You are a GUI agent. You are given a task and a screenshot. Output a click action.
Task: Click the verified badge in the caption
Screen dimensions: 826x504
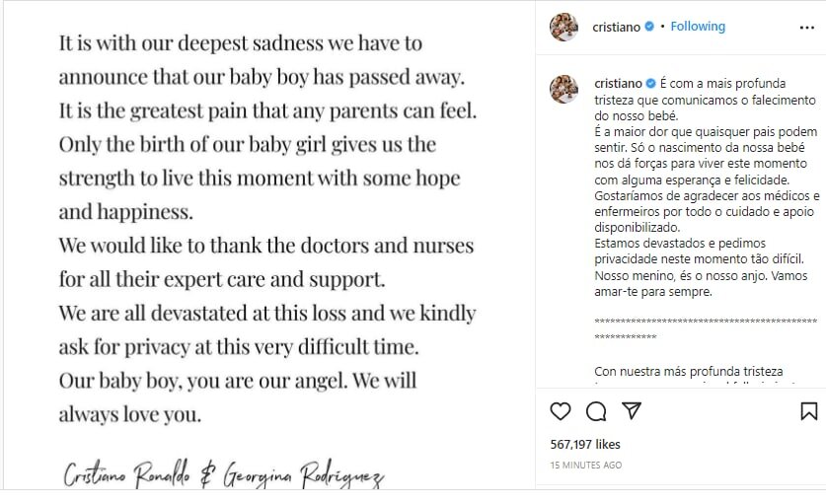click(648, 83)
